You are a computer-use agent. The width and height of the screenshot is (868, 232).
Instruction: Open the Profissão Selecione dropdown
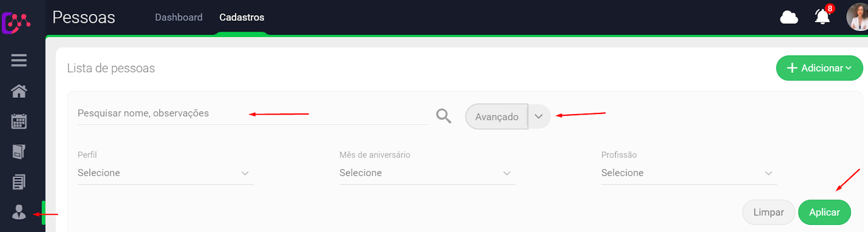pyautogui.click(x=688, y=173)
